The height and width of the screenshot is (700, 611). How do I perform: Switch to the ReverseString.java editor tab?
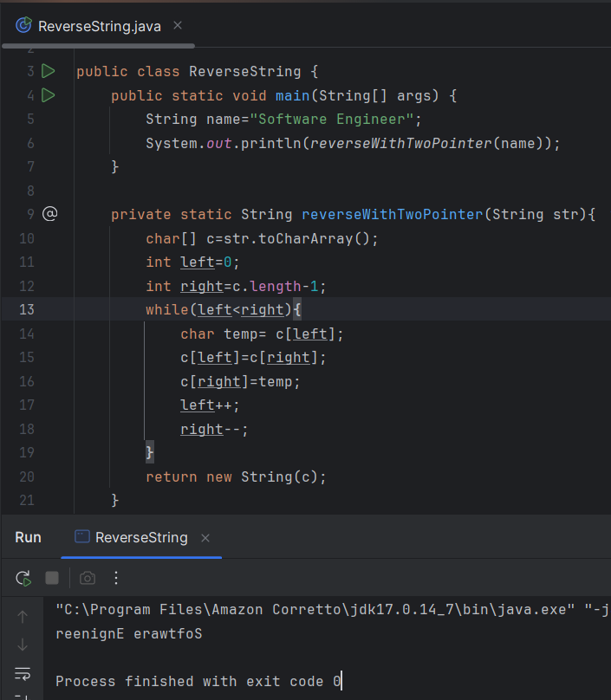point(88,26)
